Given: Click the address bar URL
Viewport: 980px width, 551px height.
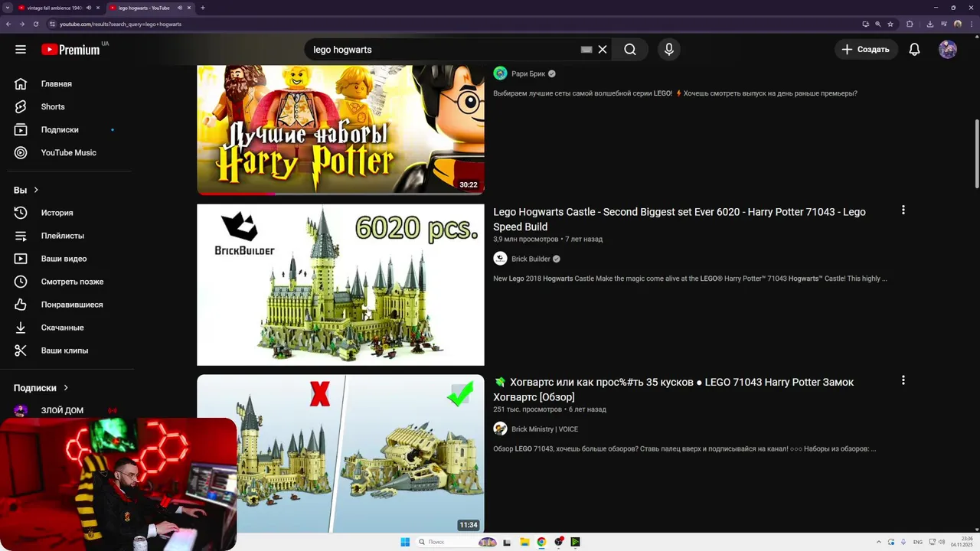Looking at the screenshot, I should coord(121,24).
